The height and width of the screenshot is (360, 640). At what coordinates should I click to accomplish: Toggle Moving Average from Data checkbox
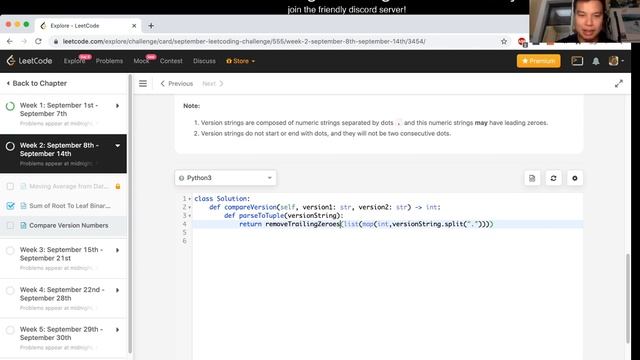10,186
